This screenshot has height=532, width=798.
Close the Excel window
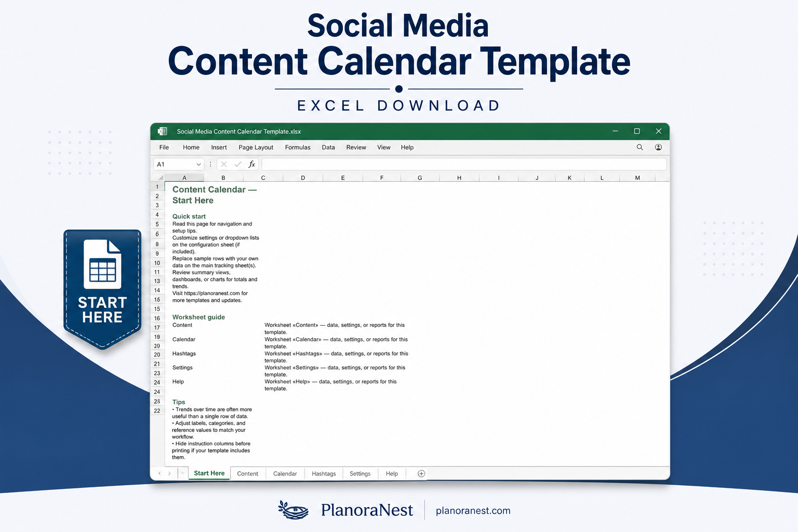click(658, 131)
